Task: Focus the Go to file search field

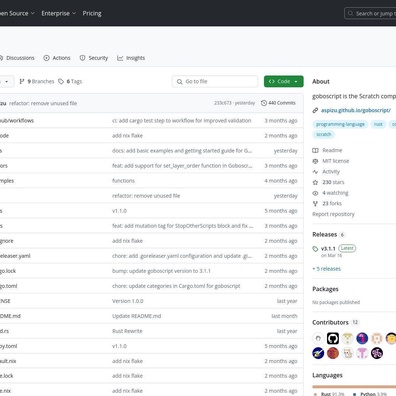Action: [215, 81]
